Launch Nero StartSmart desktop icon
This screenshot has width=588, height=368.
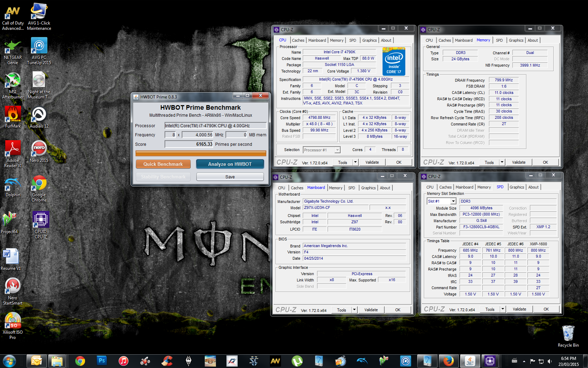[x=13, y=292]
